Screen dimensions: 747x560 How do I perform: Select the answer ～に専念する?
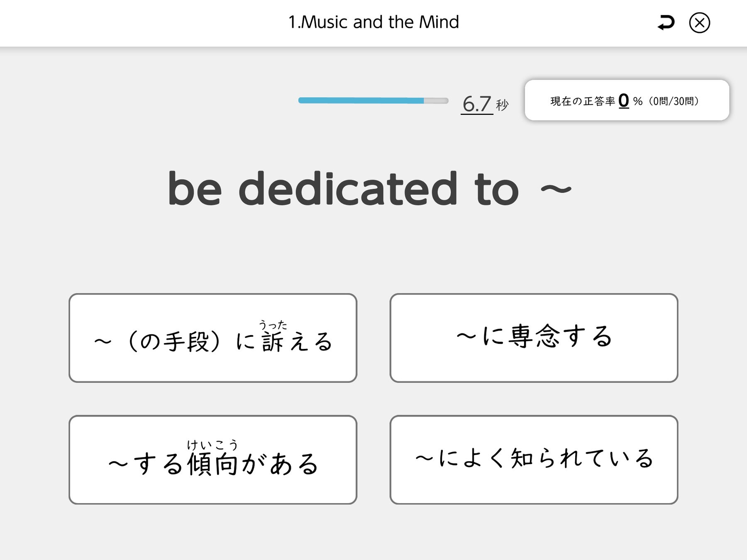pos(534,338)
